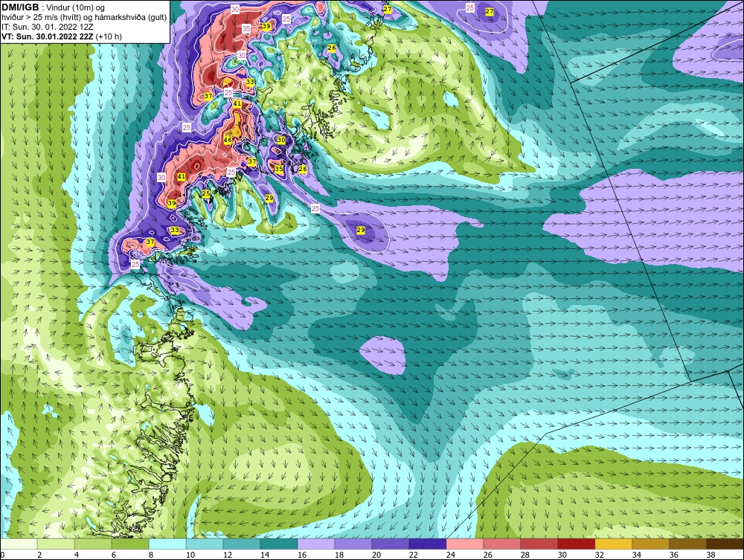This screenshot has width=744, height=560.
Task: Click the yellow 46 peak gust label
Action: 228,140
